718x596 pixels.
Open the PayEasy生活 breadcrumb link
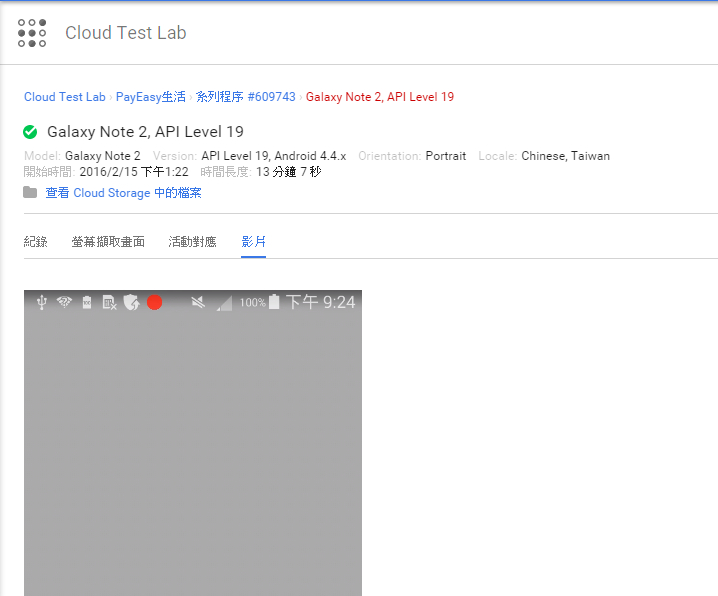pos(151,97)
